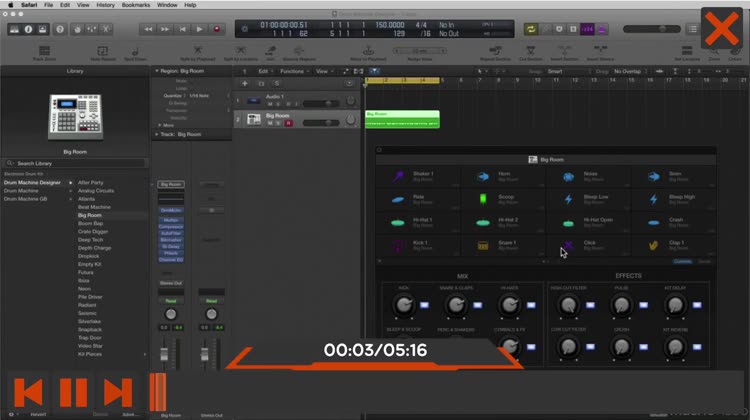Click the Snare 1 pad
Viewport: 750px width, 420px height.
point(503,245)
